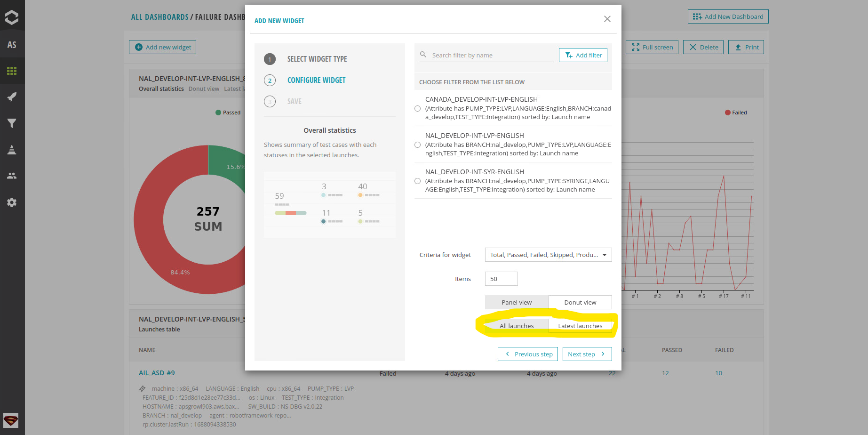Select the Launches rocket icon
868x435 pixels.
tap(12, 97)
